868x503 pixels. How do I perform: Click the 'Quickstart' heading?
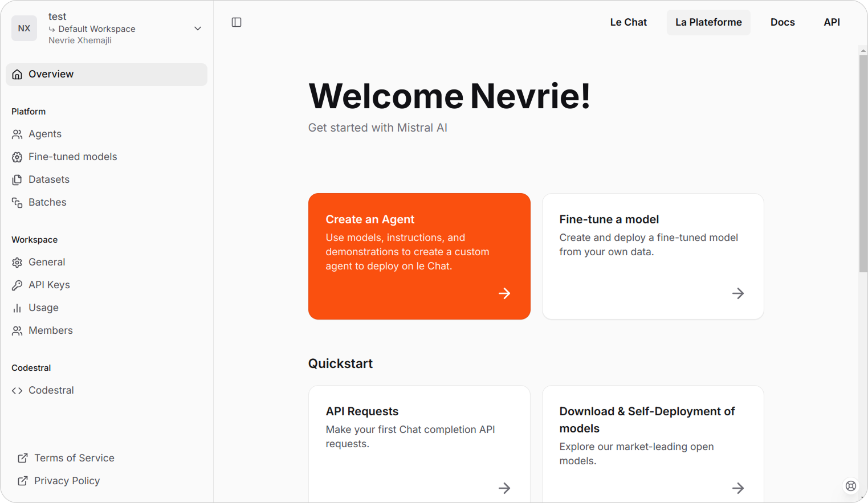pos(340,363)
